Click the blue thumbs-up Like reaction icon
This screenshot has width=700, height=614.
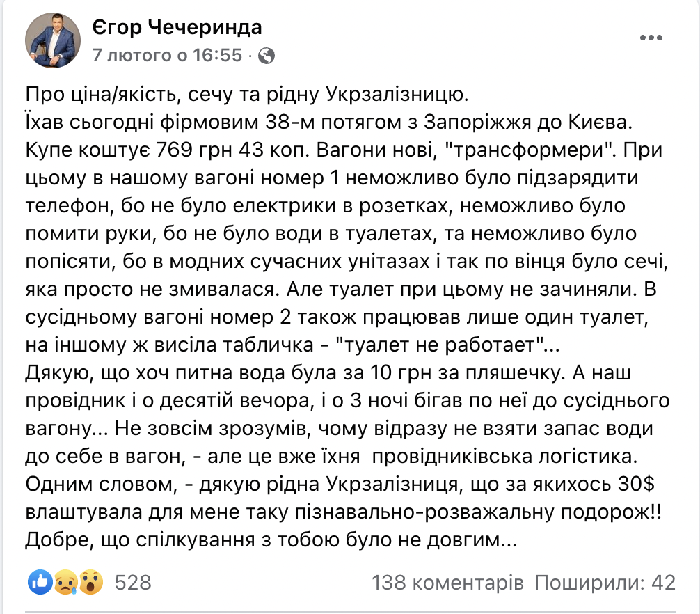[x=40, y=582]
